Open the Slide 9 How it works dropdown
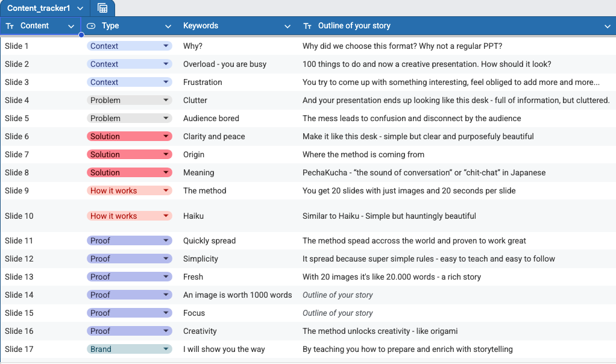Viewport: 616px width, 364px height. [x=166, y=190]
